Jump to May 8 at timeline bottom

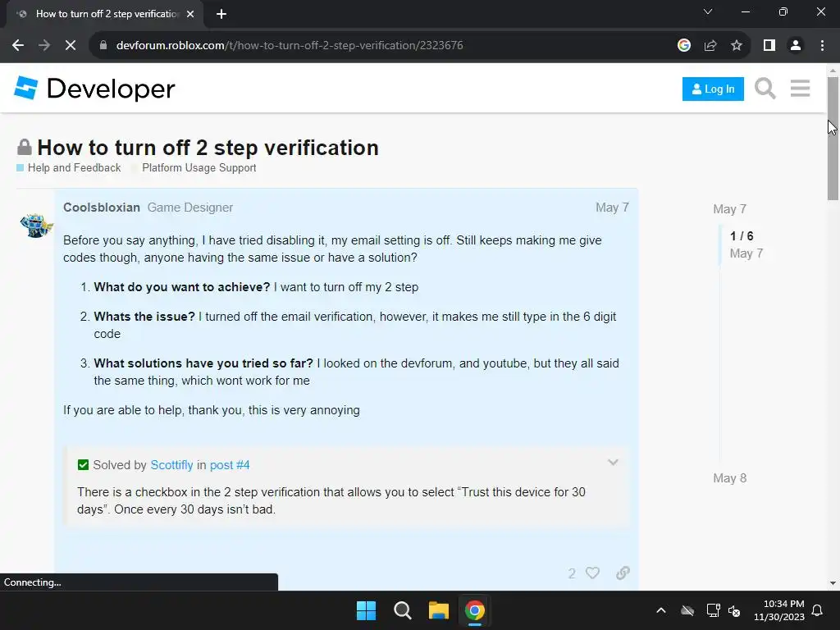pyautogui.click(x=729, y=478)
